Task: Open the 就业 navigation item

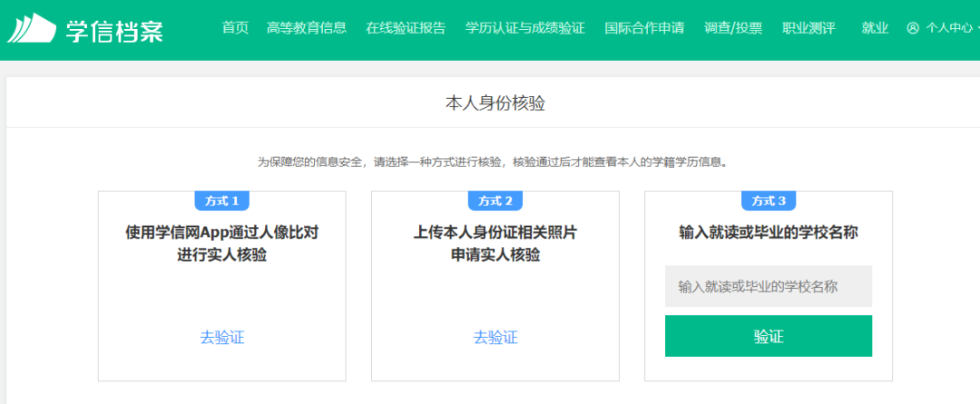Action: click(875, 28)
